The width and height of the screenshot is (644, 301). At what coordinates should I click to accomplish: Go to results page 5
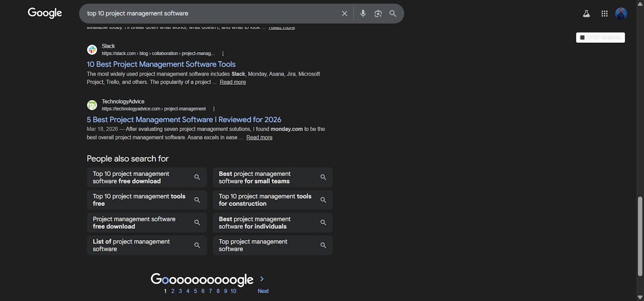coord(195,291)
